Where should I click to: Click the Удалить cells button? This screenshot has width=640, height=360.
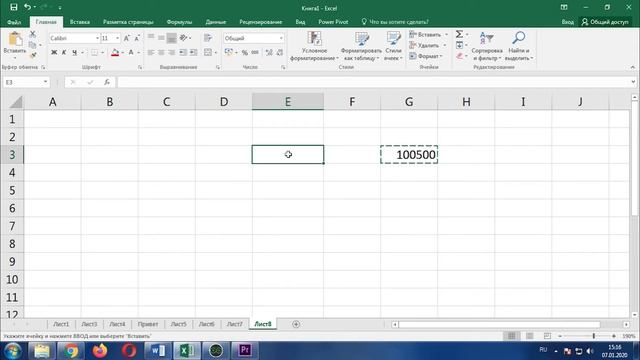(x=428, y=45)
